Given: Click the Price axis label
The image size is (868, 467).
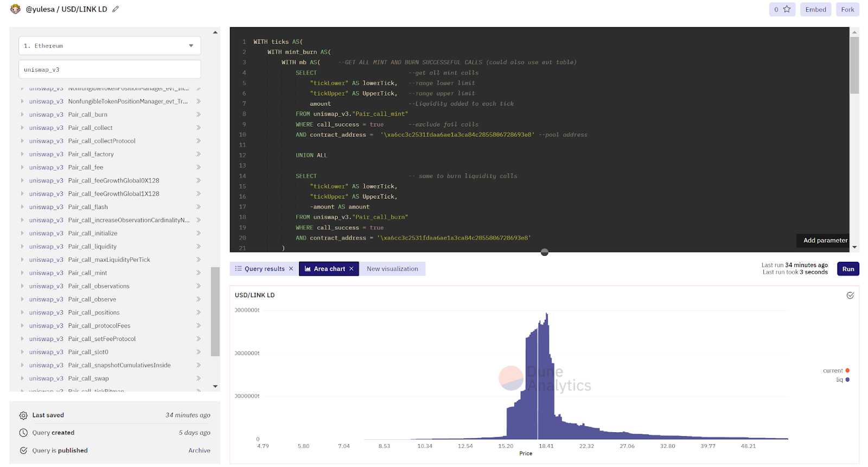Looking at the screenshot, I should click(526, 453).
